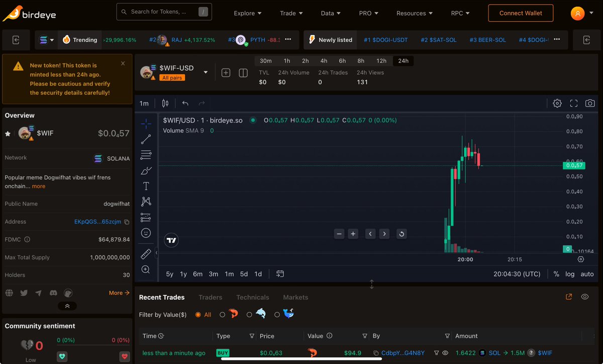The width and height of the screenshot is (603, 364).
Task: Select the All value filter radio
Action: [x=198, y=315]
